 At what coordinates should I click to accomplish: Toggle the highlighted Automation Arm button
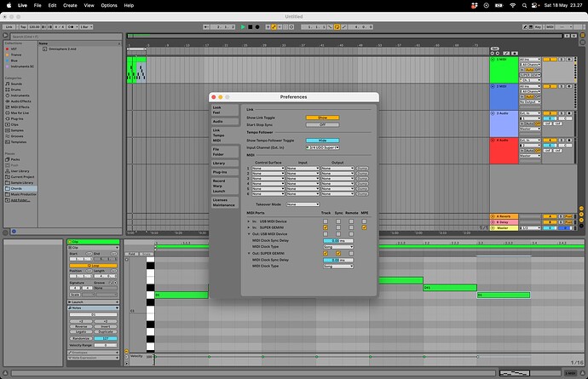(274, 27)
